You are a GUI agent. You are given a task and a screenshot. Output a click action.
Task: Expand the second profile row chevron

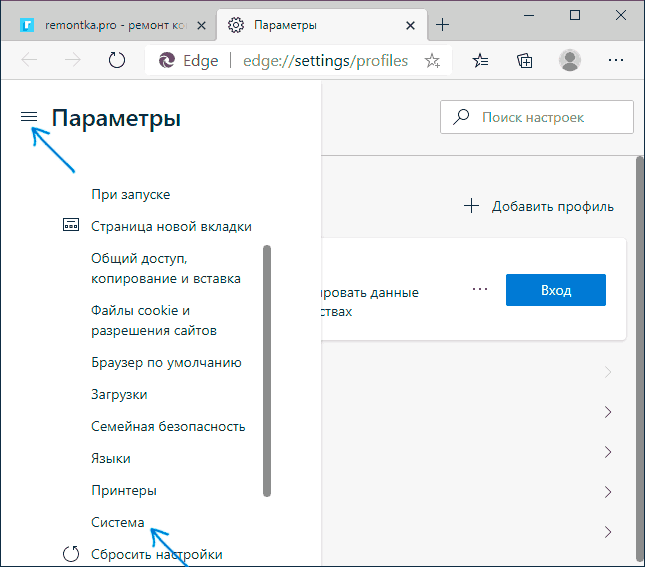[x=608, y=412]
